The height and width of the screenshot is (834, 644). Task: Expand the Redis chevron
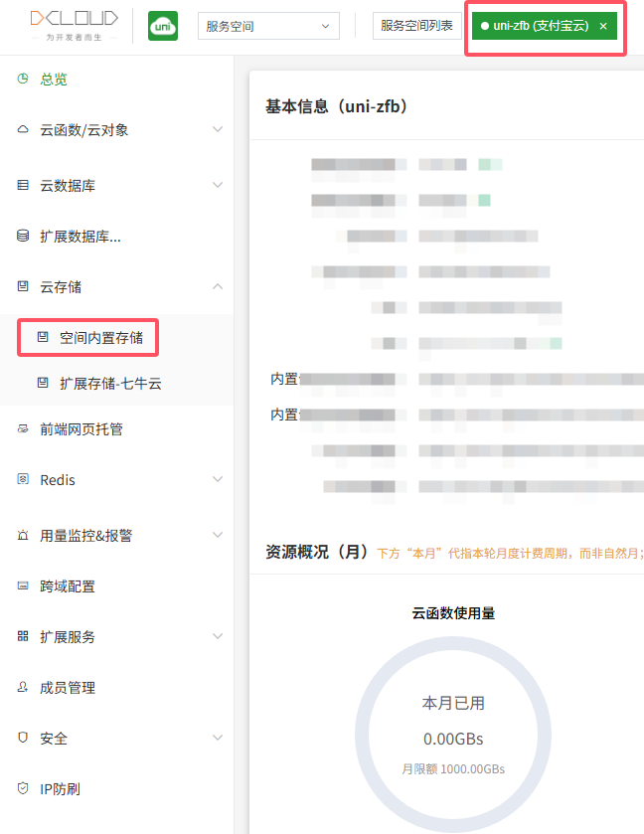point(218,479)
